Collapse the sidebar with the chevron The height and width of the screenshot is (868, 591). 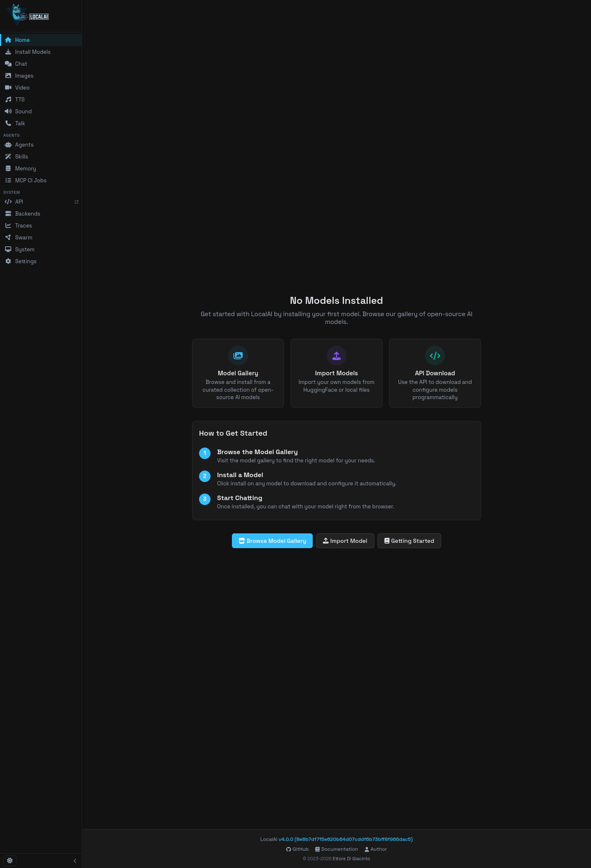tap(75, 861)
